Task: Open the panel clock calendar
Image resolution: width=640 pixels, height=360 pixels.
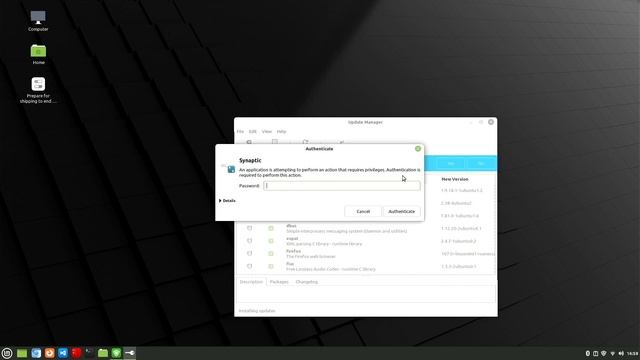Action: [633, 353]
